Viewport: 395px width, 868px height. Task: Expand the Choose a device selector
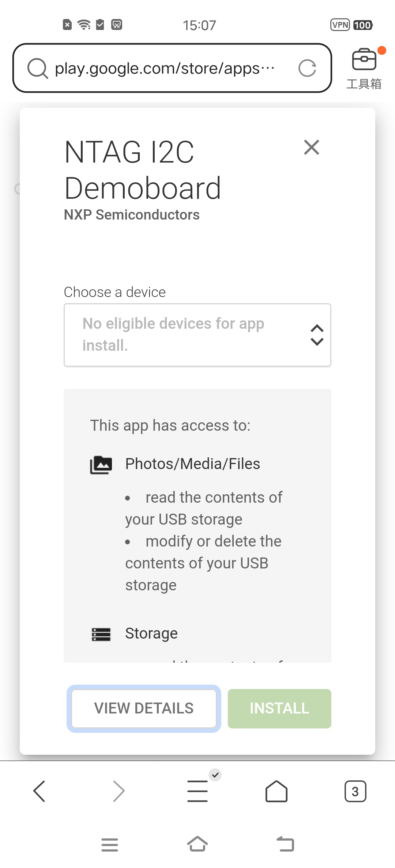pos(197,334)
